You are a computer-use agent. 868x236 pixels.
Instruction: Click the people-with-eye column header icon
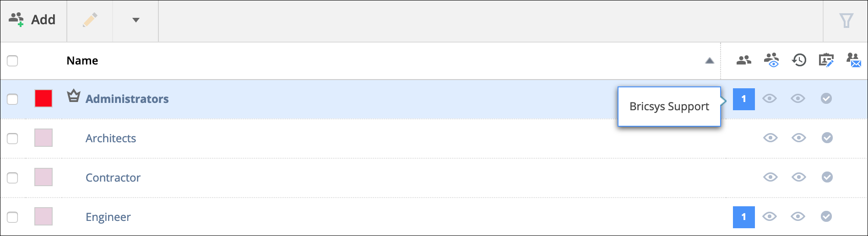[x=771, y=60]
